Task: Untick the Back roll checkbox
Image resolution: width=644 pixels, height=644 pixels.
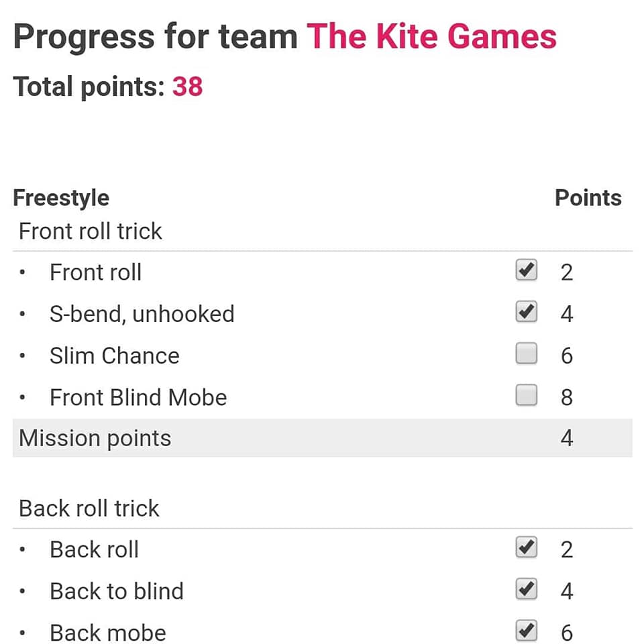Action: (526, 547)
